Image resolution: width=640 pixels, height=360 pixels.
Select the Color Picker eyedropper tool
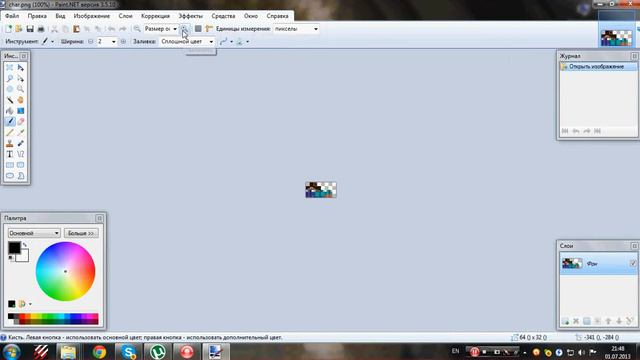[x=20, y=132]
